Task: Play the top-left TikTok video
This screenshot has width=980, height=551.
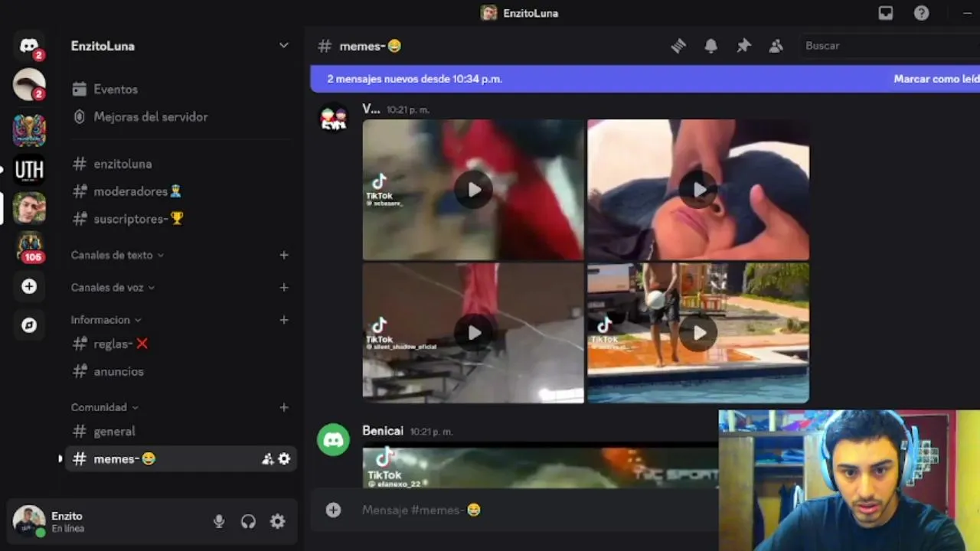Action: click(x=473, y=190)
